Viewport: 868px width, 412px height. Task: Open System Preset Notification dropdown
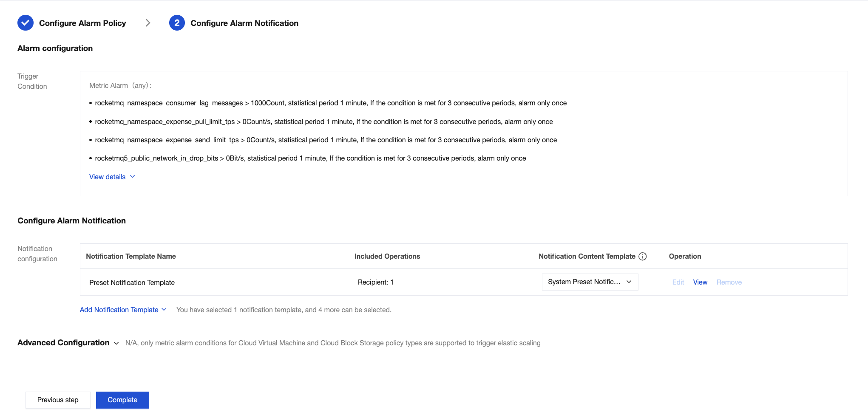tap(590, 282)
